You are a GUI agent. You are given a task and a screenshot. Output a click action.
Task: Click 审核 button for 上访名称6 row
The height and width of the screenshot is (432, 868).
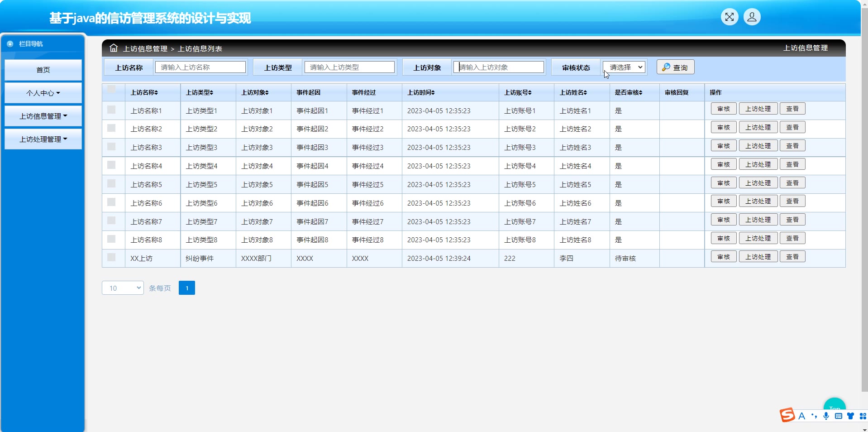pyautogui.click(x=724, y=201)
